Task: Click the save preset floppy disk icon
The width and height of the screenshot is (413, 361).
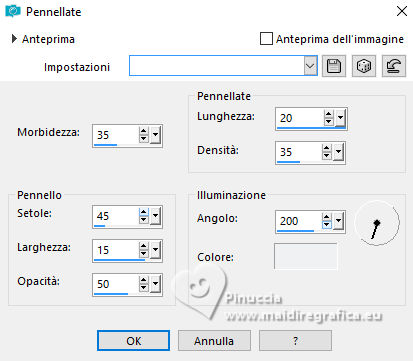Action: pyautogui.click(x=334, y=66)
